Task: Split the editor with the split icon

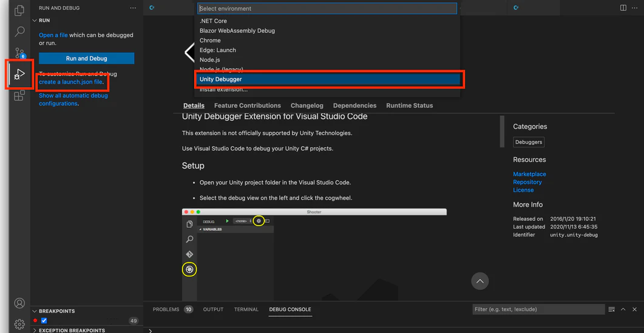Action: coord(623,8)
